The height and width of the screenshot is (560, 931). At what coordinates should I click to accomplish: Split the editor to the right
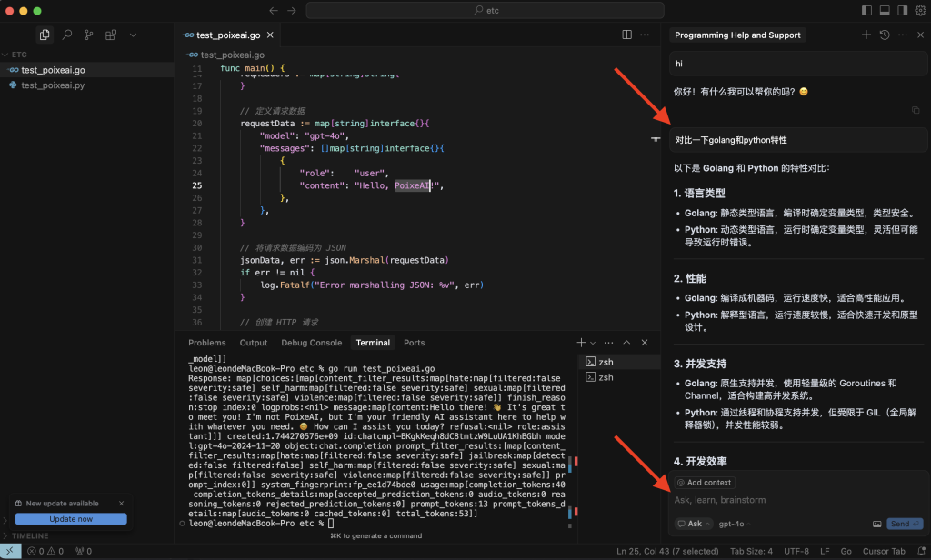click(x=626, y=35)
